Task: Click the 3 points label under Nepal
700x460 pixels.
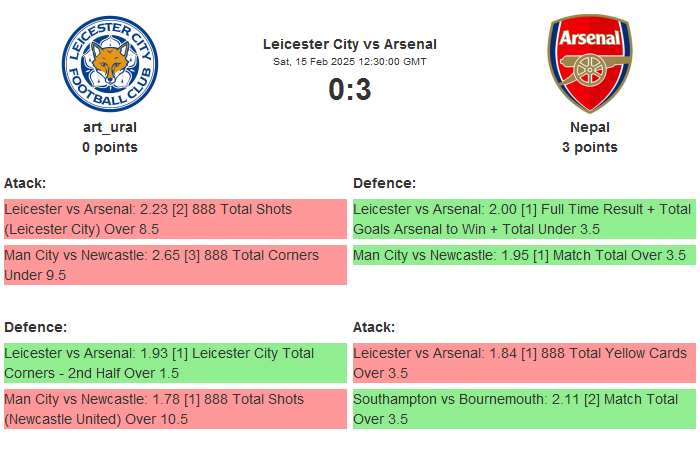Action: [589, 147]
